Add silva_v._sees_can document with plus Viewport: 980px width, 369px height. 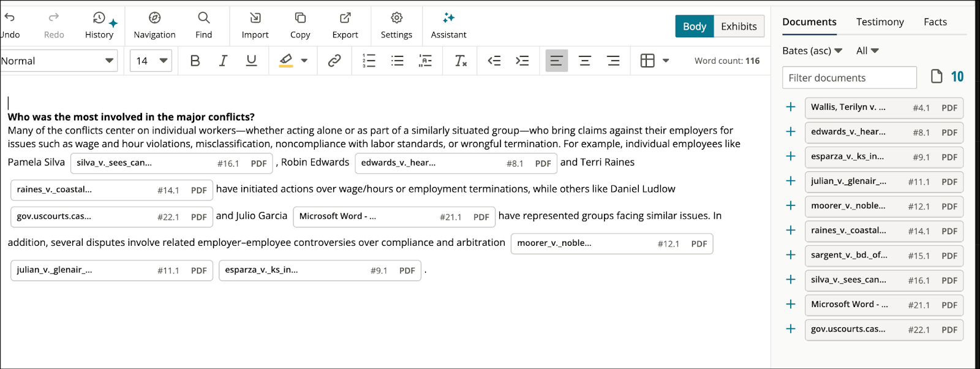pos(791,280)
